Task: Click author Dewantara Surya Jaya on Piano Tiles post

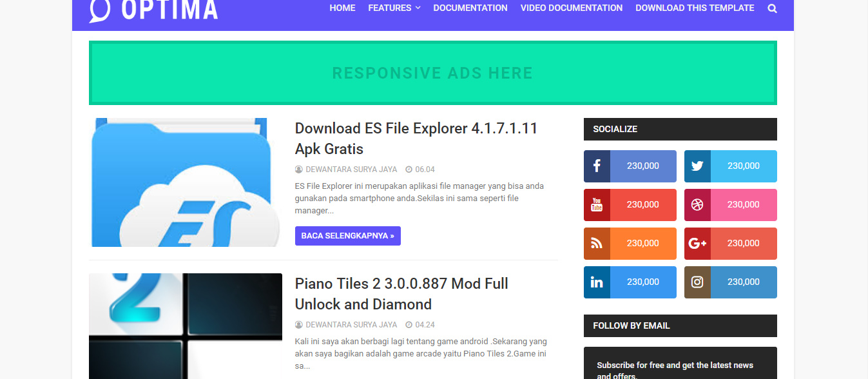Action: tap(351, 325)
